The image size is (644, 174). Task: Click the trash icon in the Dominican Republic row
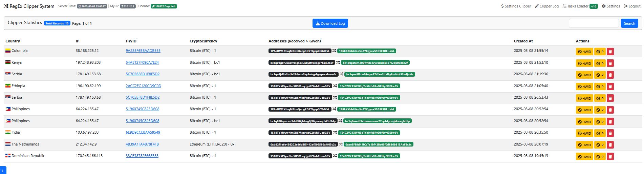(x=610, y=157)
